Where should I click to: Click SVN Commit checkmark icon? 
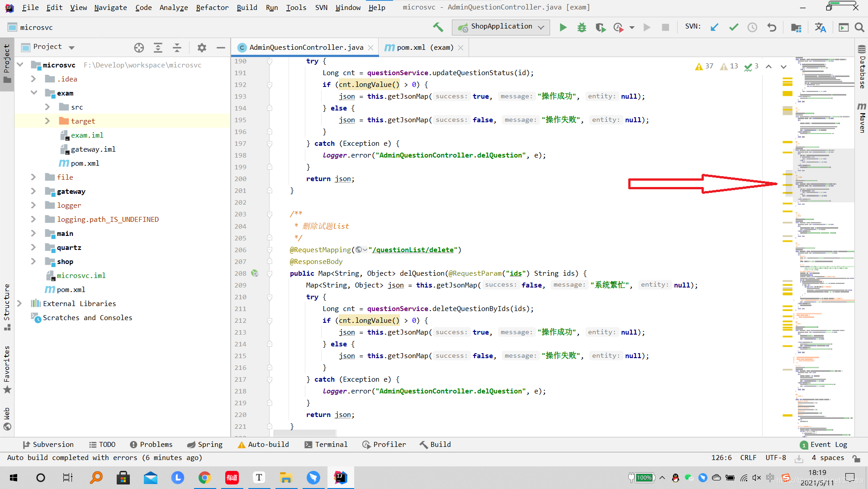pos(734,27)
